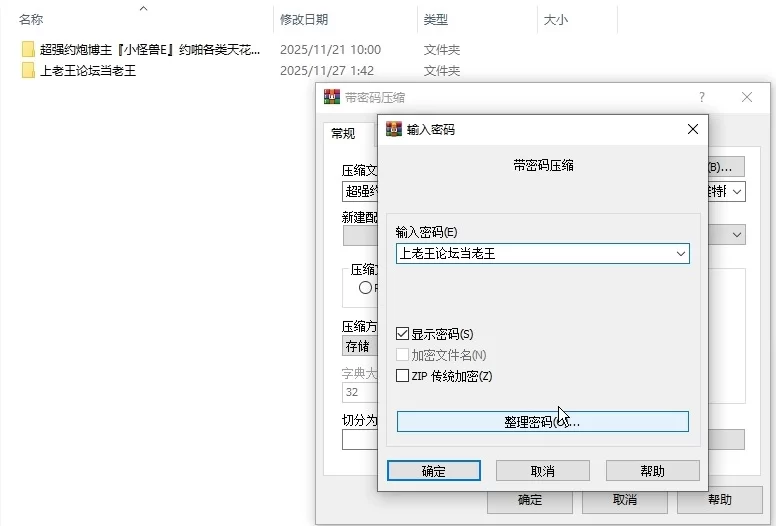Image resolution: width=776 pixels, height=526 pixels.
Task: Uncheck the 显示密码 checkbox
Action: [x=403, y=334]
